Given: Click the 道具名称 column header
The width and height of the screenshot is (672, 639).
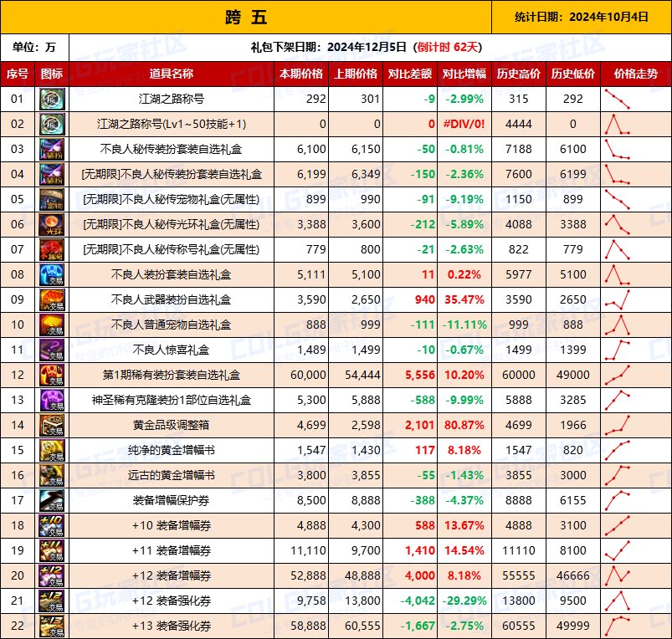Looking at the screenshot, I should coord(172,74).
